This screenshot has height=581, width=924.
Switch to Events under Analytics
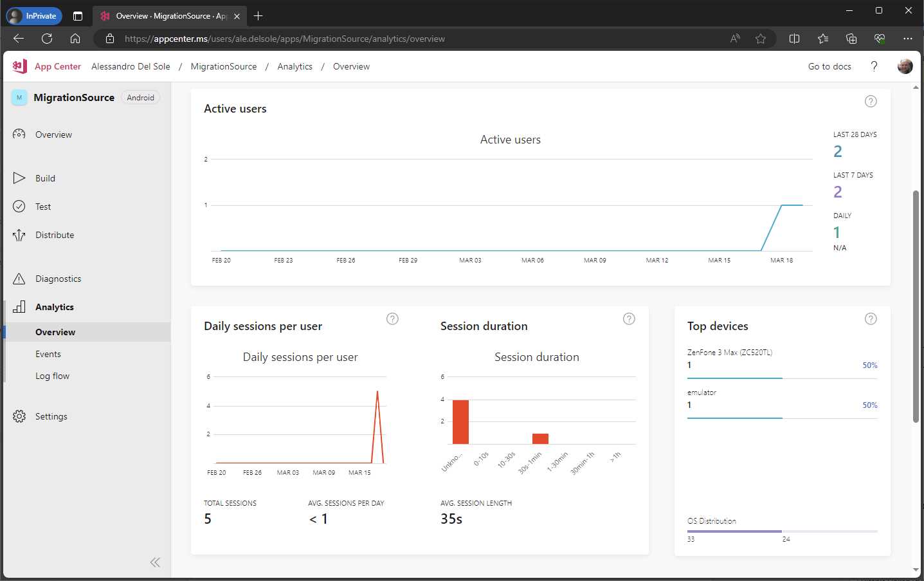(x=48, y=353)
